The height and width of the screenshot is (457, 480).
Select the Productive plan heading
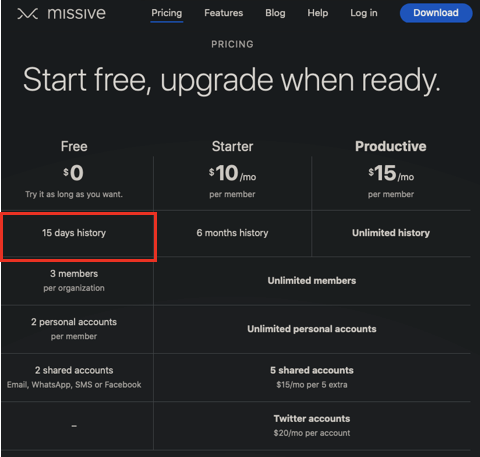point(391,146)
